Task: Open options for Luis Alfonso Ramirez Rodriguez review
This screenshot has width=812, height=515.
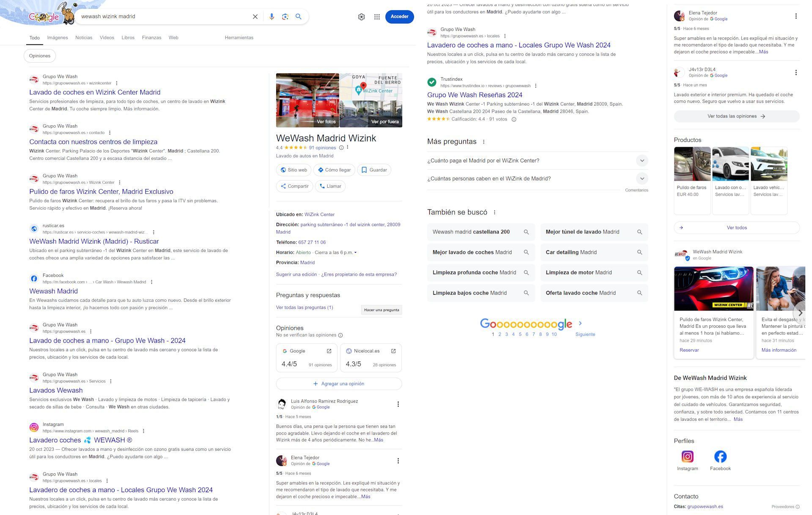Action: (x=398, y=404)
